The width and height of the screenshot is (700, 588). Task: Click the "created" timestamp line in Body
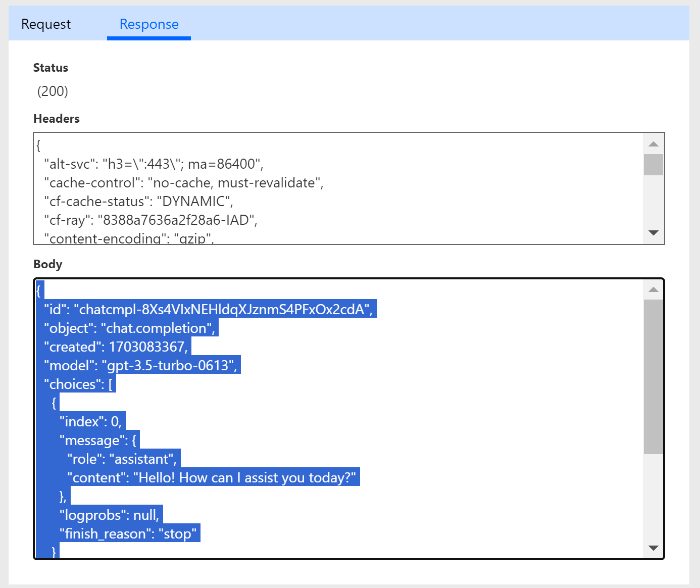click(116, 347)
